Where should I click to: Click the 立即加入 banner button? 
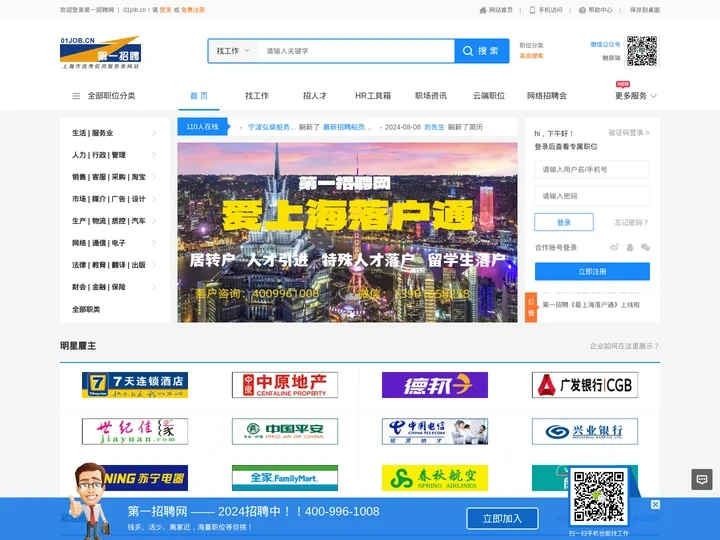[502, 518]
